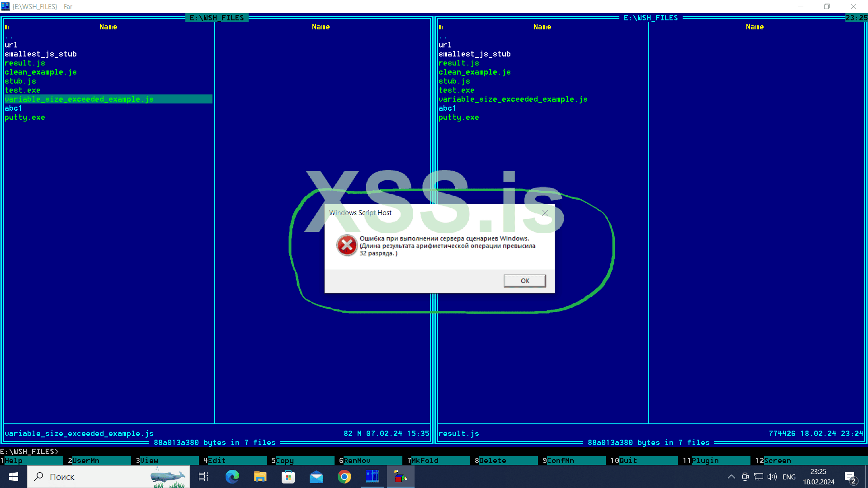Click the Windows search box
The width and height of the screenshot is (868, 488).
click(90, 477)
